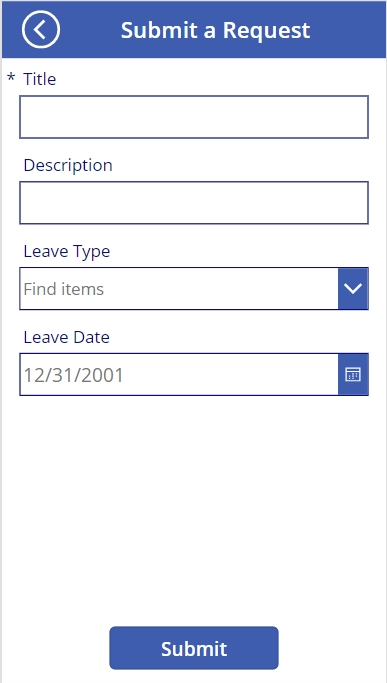
Task: Select the Find items search field
Action: pyautogui.click(x=179, y=288)
